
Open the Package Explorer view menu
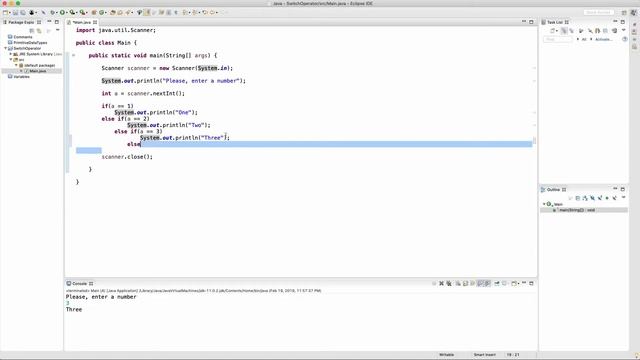(58, 30)
